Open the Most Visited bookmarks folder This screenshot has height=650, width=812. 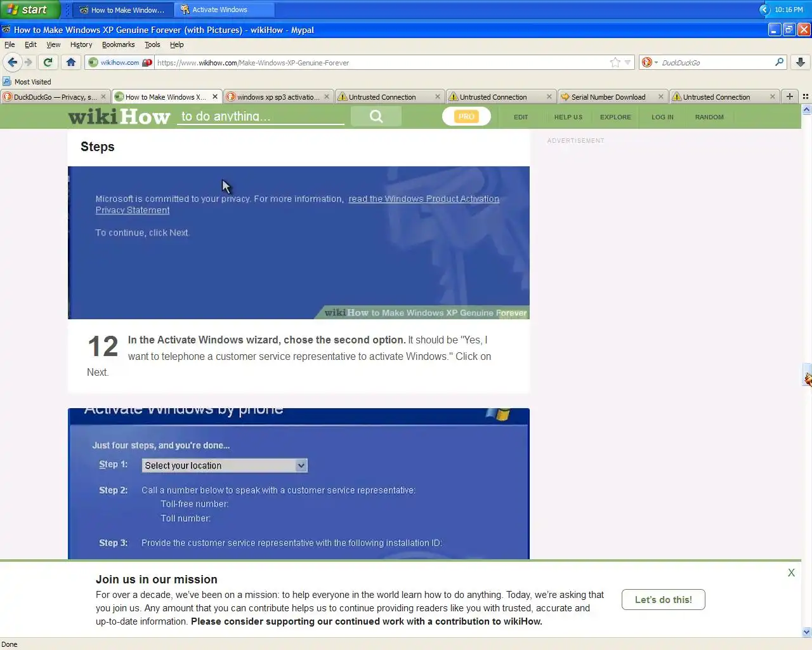[x=27, y=82]
